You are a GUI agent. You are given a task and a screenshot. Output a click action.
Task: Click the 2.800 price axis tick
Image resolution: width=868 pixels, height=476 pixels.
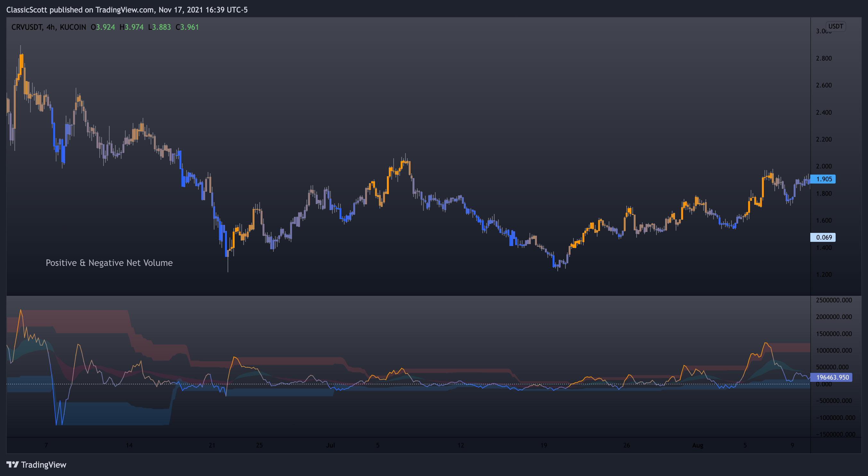(823, 58)
